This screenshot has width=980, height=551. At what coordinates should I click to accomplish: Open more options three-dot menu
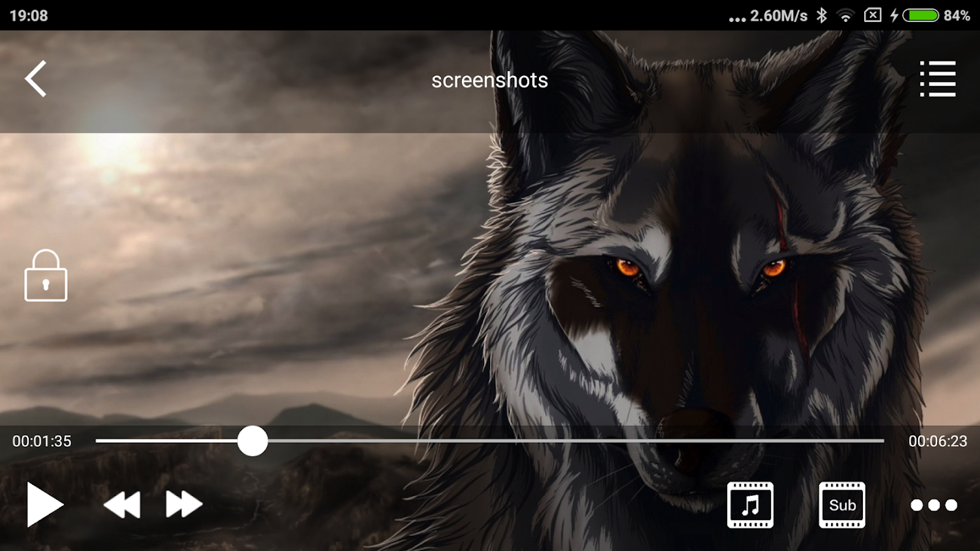pos(934,506)
